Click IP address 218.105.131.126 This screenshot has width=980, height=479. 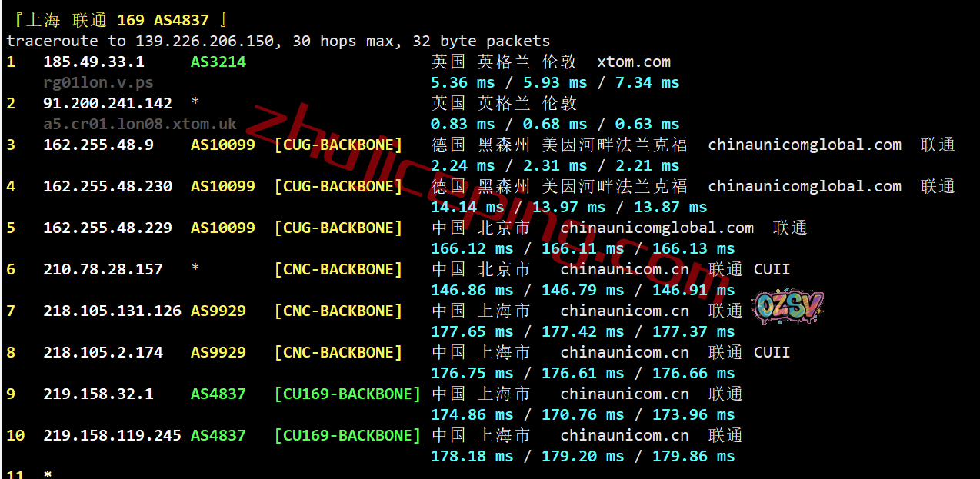tap(112, 311)
